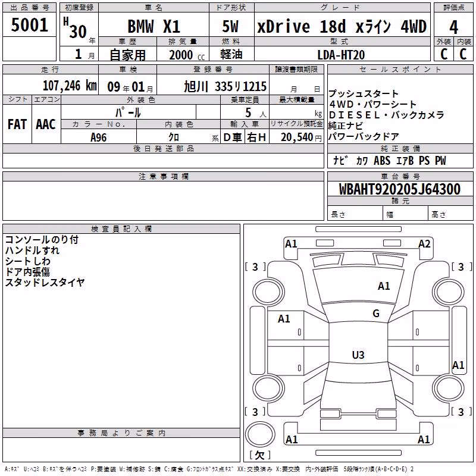
Task: Select the inspection date 09年01月
Action: [x=130, y=87]
